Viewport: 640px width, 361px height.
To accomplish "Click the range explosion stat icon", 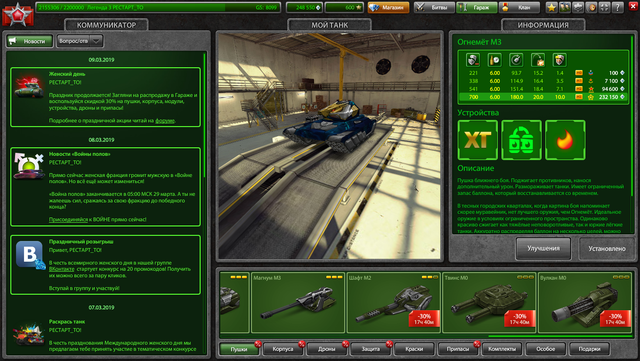I will (x=538, y=60).
